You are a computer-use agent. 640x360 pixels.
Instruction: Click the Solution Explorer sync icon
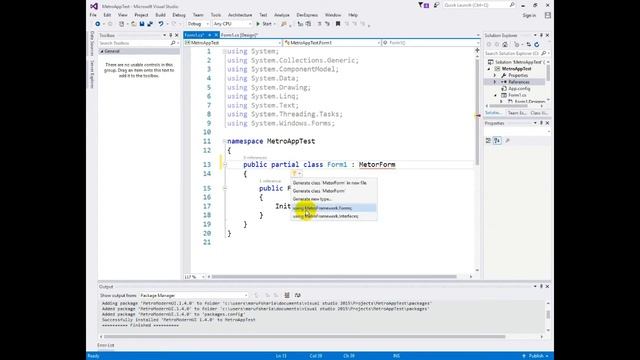pos(529,44)
